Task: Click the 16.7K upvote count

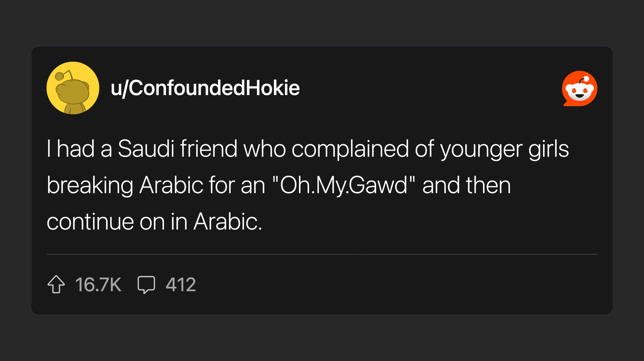Action: [x=98, y=284]
